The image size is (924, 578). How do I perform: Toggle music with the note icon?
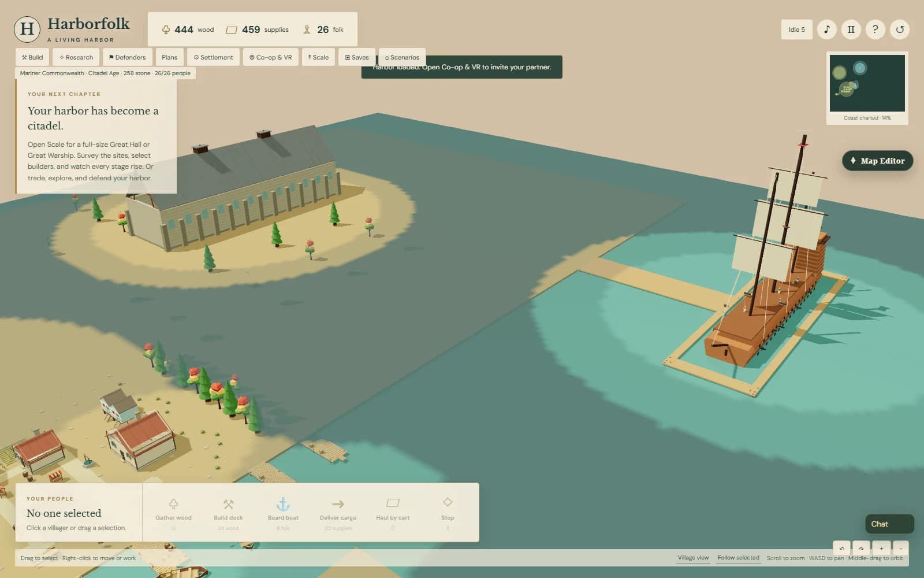tap(826, 29)
